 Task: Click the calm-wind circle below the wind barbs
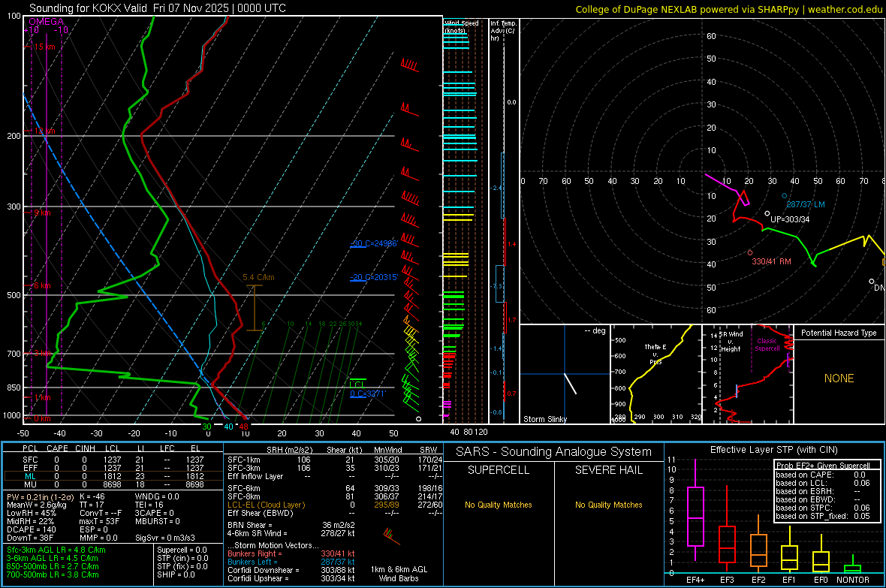point(419,419)
